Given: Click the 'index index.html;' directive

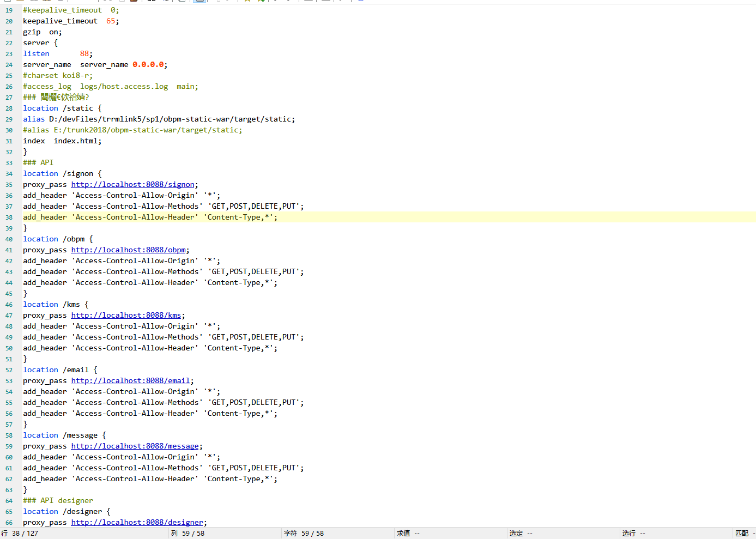Looking at the screenshot, I should coord(62,141).
